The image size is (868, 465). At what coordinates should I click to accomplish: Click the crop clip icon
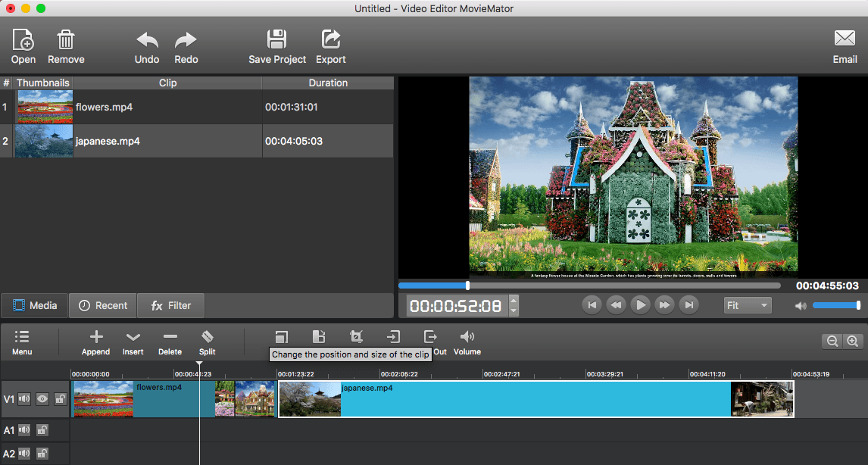click(356, 337)
